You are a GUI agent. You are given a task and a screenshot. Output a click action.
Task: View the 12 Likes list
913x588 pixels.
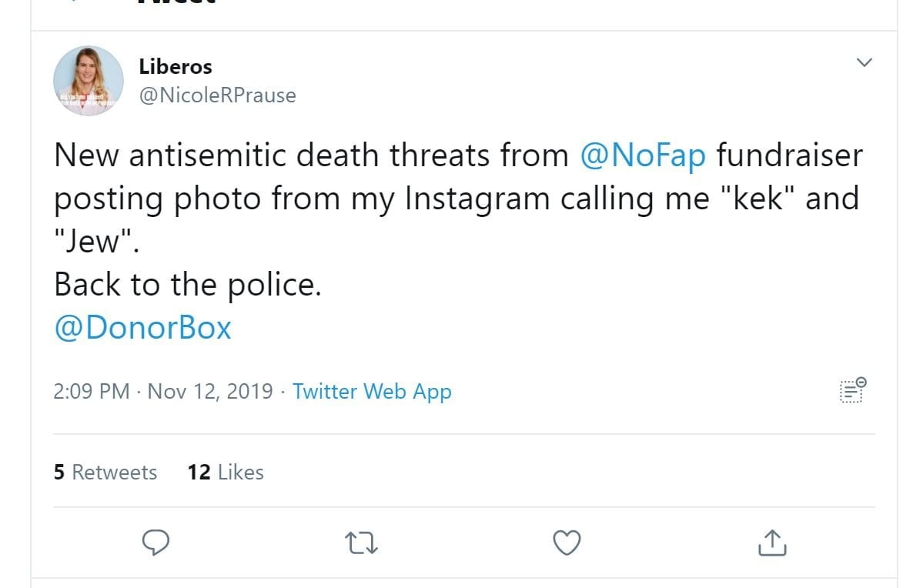226,472
